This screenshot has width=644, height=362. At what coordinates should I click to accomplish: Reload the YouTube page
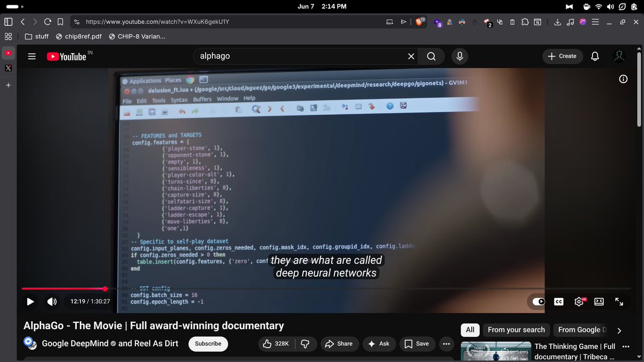click(48, 22)
